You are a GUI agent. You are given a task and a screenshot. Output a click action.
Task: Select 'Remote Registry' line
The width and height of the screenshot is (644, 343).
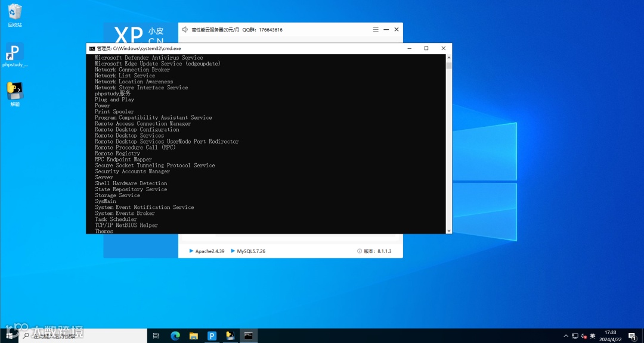click(117, 154)
